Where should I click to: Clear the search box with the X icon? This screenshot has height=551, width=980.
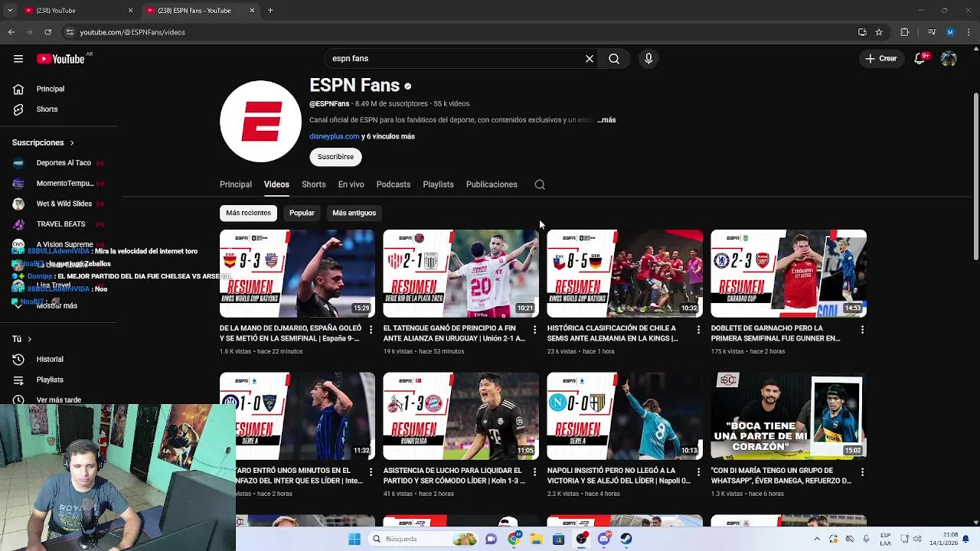coord(590,58)
